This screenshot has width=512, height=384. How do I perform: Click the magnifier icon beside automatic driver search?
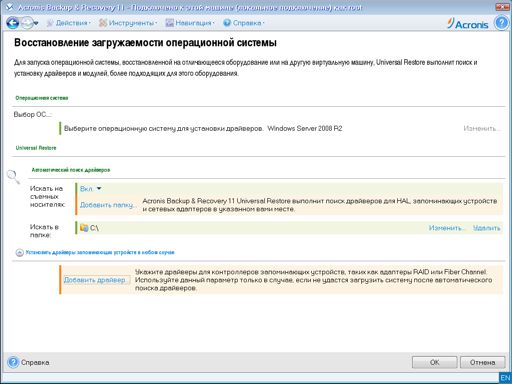click(x=13, y=177)
